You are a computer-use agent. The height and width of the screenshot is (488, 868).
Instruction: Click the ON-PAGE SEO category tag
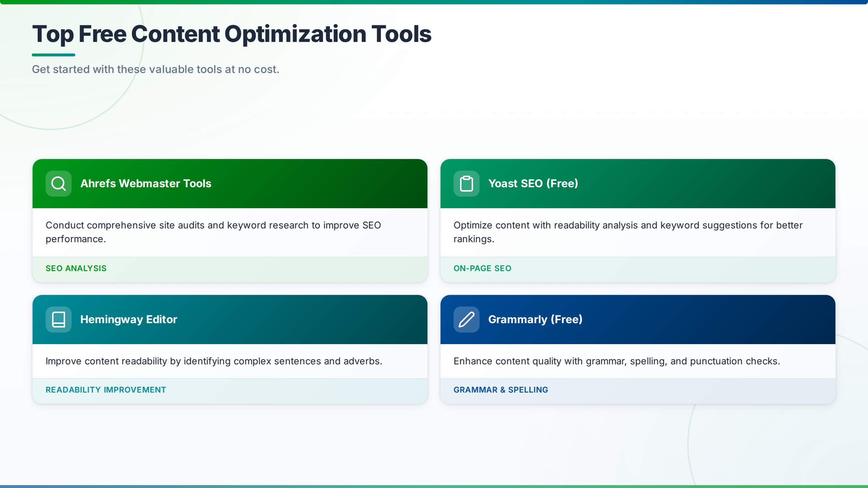(482, 268)
